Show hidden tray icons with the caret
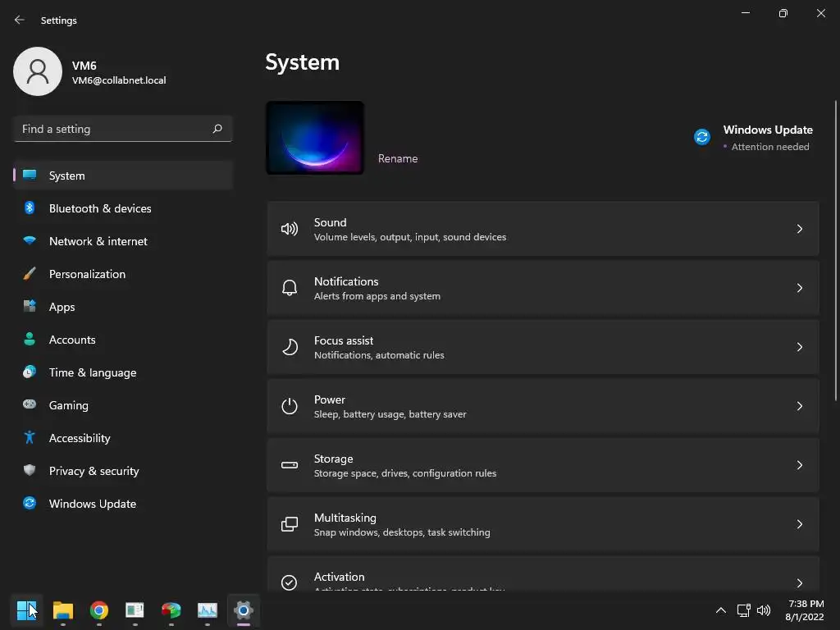The width and height of the screenshot is (840, 630). point(721,610)
